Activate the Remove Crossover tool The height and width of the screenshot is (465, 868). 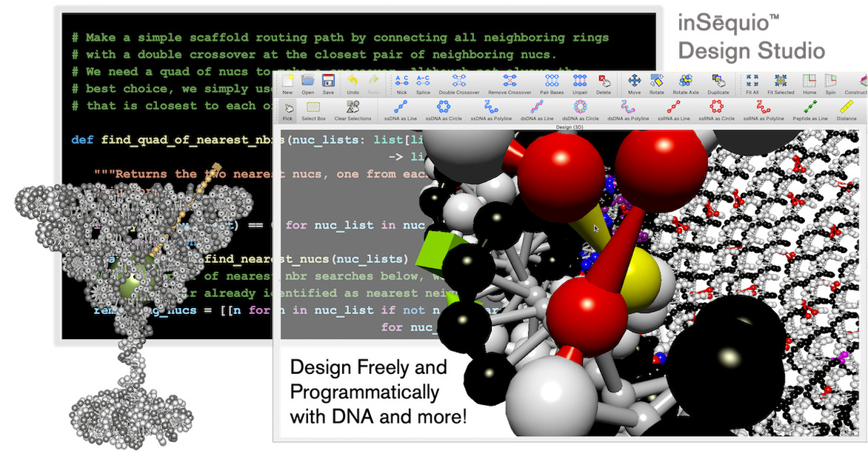tap(510, 83)
